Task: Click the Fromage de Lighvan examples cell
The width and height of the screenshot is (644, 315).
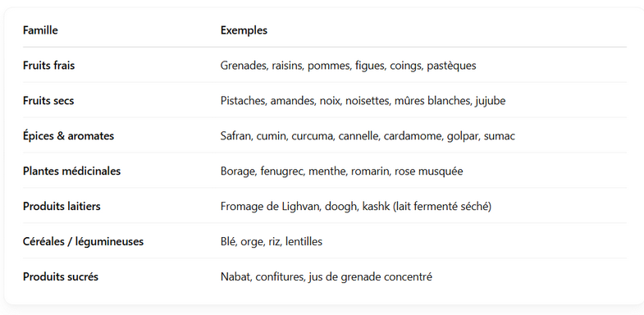Action: click(356, 206)
